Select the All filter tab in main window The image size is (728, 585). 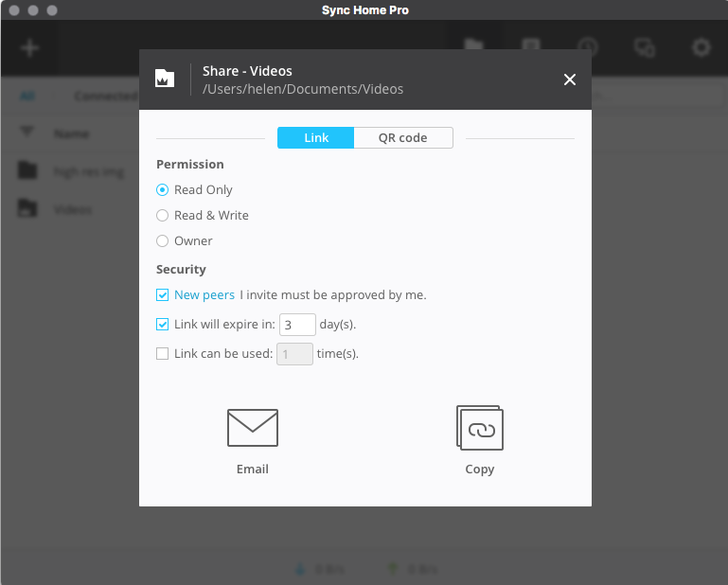[x=27, y=97]
